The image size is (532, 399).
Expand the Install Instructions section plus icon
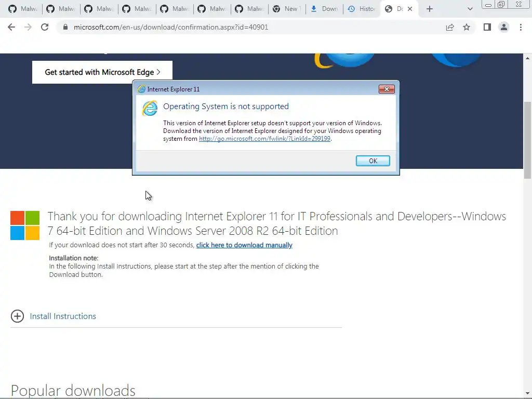point(17,316)
